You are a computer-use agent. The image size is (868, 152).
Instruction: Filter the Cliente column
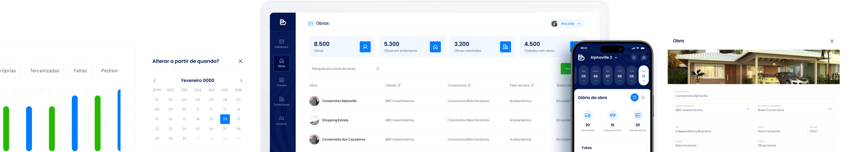[x=399, y=85]
